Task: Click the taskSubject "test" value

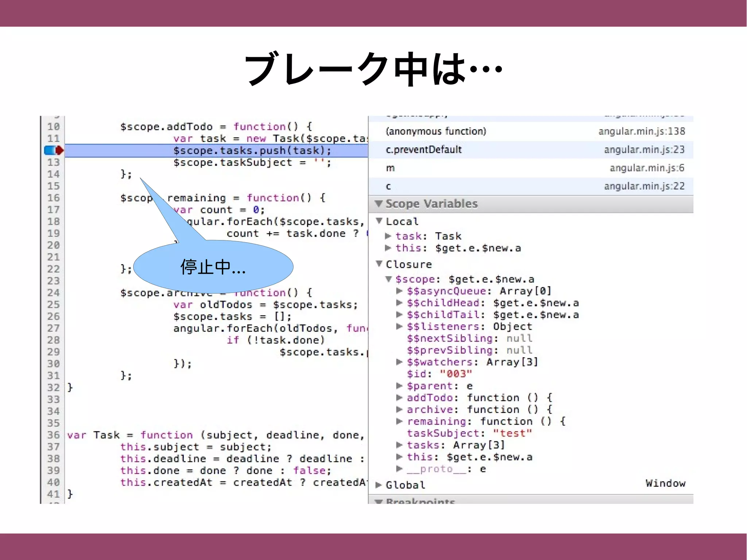Action: tap(512, 433)
